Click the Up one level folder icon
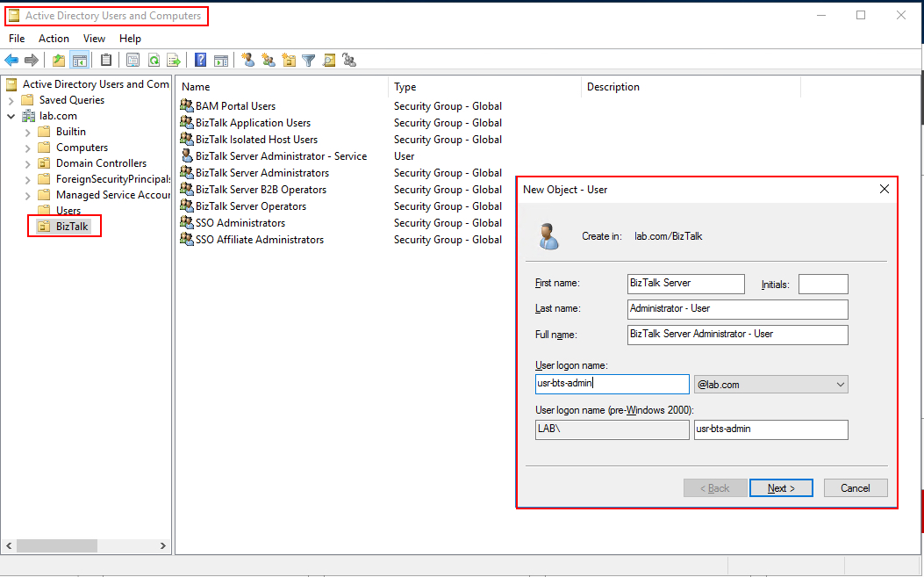The height and width of the screenshot is (577, 924). (58, 61)
